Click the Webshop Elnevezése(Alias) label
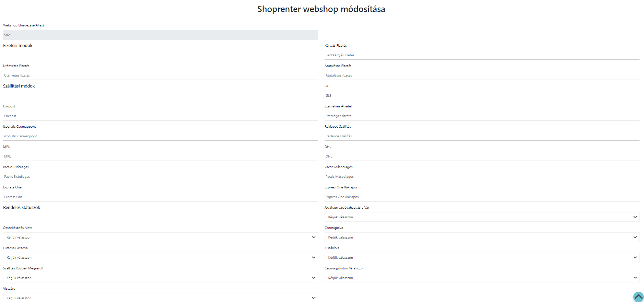The width and height of the screenshot is (644, 302). [x=23, y=25]
